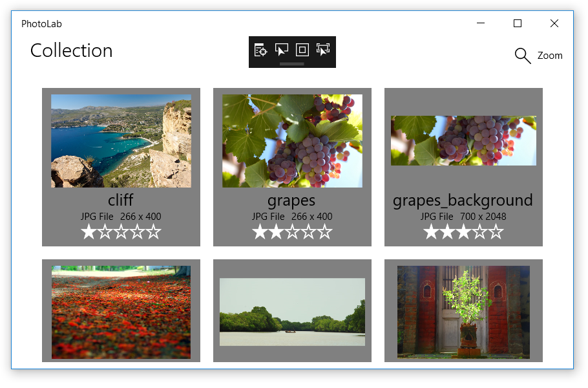Screen dimensions: 588x388
Task: Click the third rating star for grapes
Action: pyautogui.click(x=292, y=231)
